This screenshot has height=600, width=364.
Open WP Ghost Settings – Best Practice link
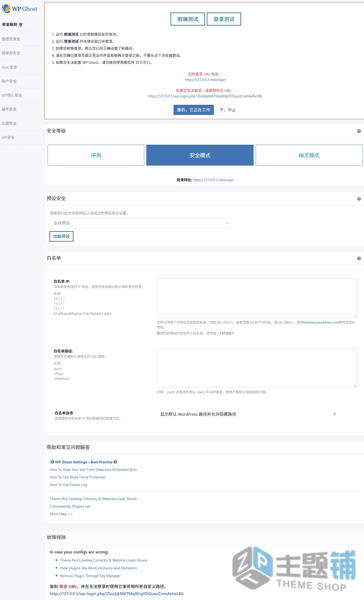coord(84,462)
